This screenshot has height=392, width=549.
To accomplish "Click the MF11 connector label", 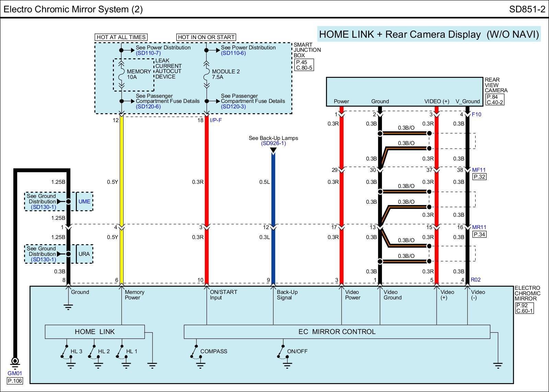I will point(479,170).
